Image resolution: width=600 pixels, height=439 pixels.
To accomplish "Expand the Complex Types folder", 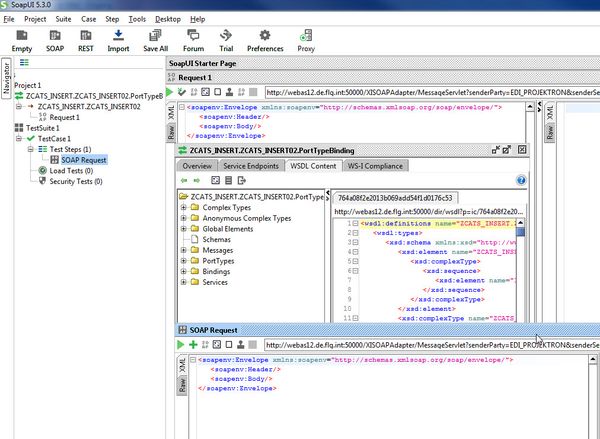I will click(184, 207).
